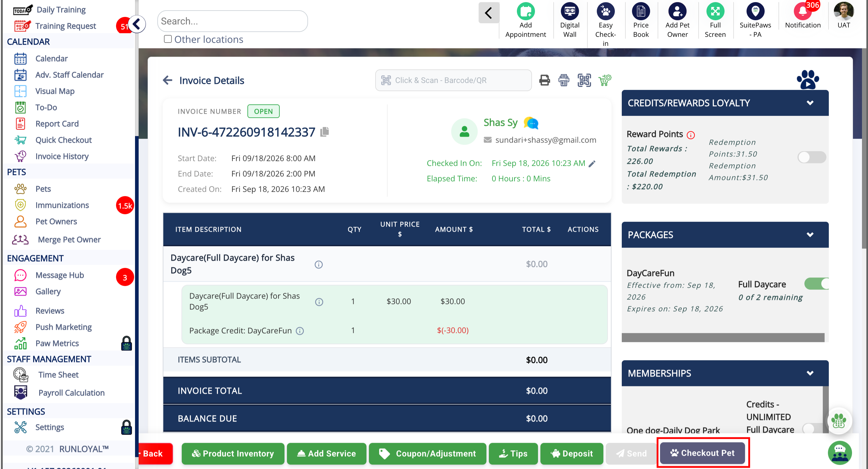This screenshot has width=868, height=469.
Task: Toggle the Full Daycare package switch
Action: coord(817,284)
